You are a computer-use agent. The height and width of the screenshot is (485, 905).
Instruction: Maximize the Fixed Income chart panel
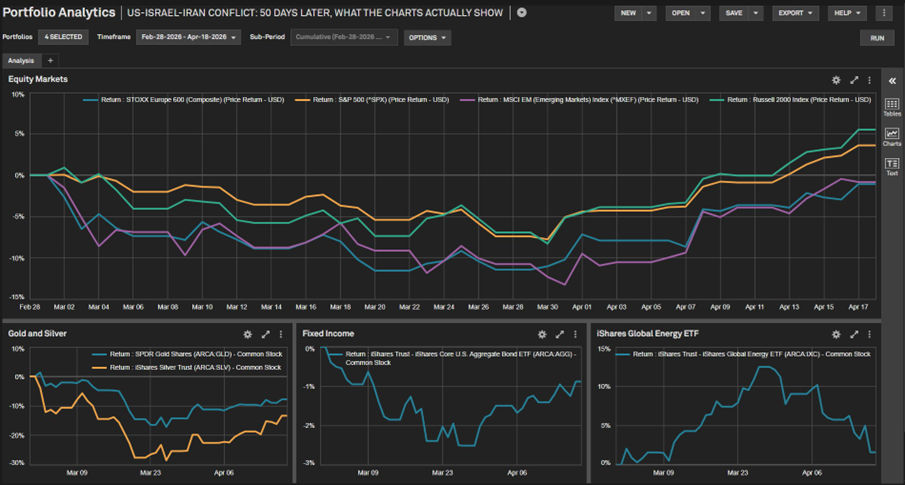[x=560, y=334]
